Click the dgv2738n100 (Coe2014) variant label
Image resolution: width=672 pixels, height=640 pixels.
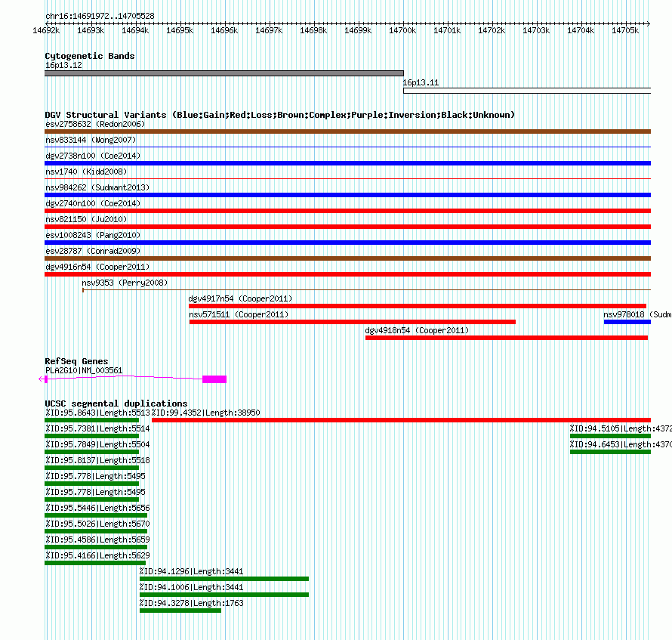(93, 156)
